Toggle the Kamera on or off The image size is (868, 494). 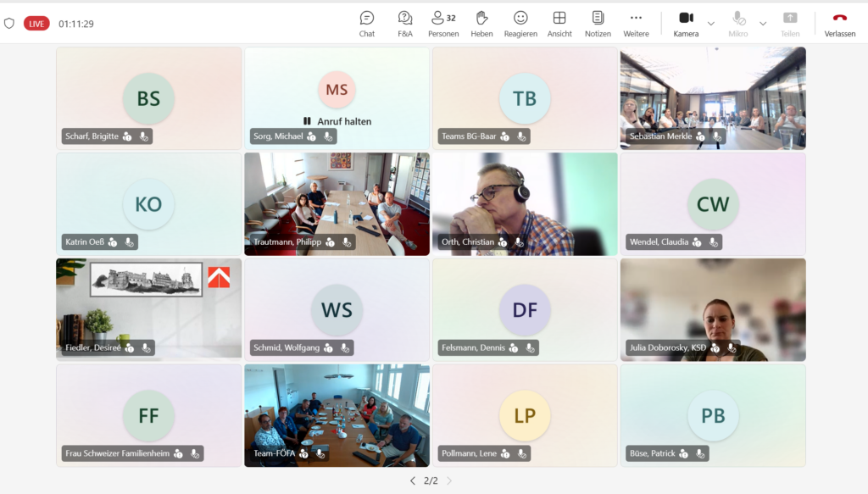(x=686, y=24)
